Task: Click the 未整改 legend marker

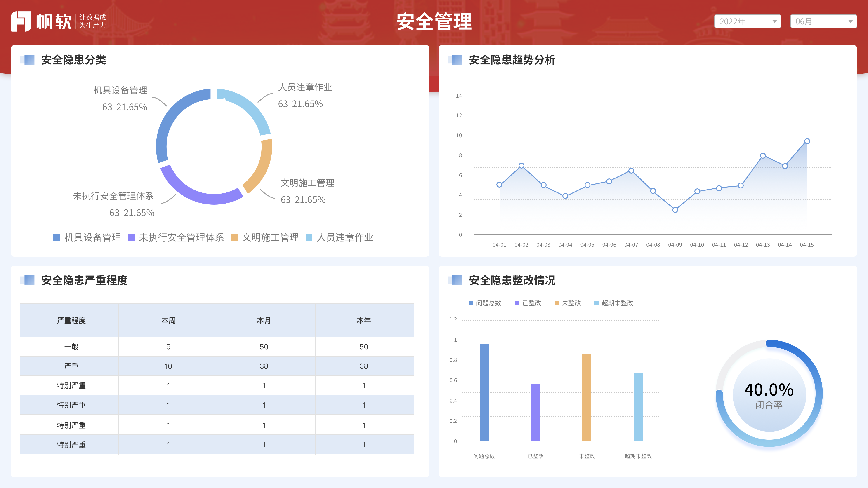Action: (x=557, y=303)
